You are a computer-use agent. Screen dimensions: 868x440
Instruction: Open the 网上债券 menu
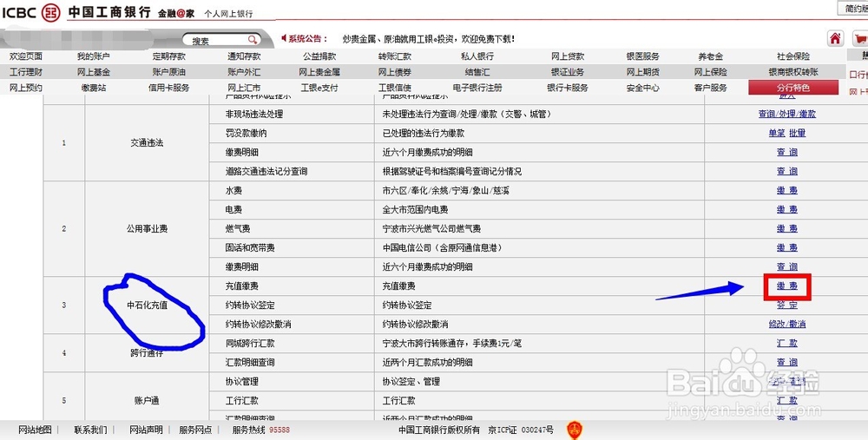pyautogui.click(x=395, y=72)
